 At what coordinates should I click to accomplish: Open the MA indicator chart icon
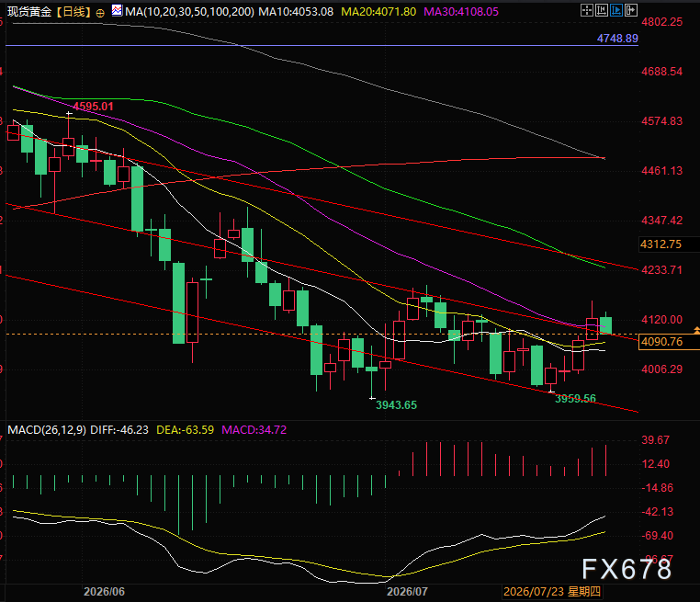pyautogui.click(x=117, y=10)
